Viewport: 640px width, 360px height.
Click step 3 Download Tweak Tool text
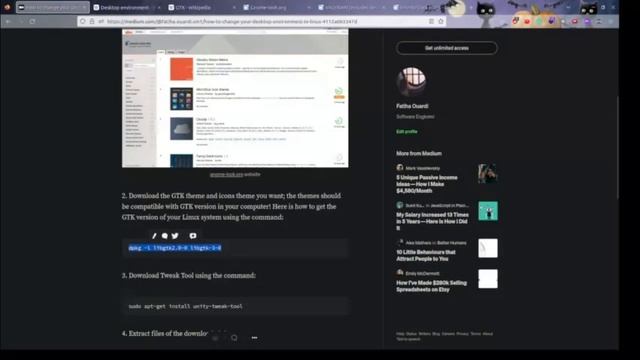(189, 276)
